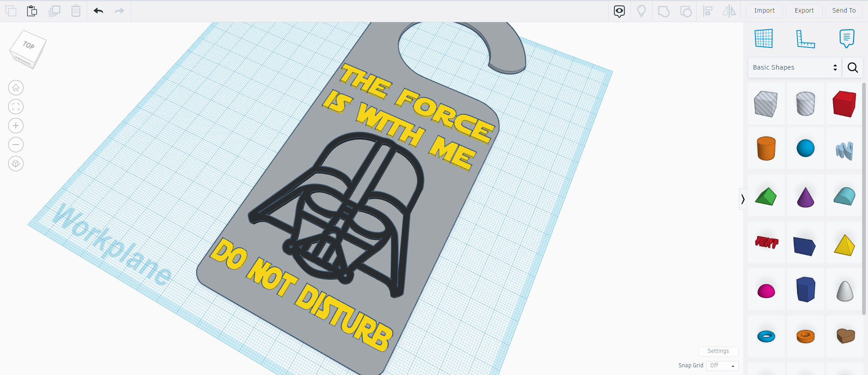Select the striped Cylinder hole shape

click(x=805, y=103)
